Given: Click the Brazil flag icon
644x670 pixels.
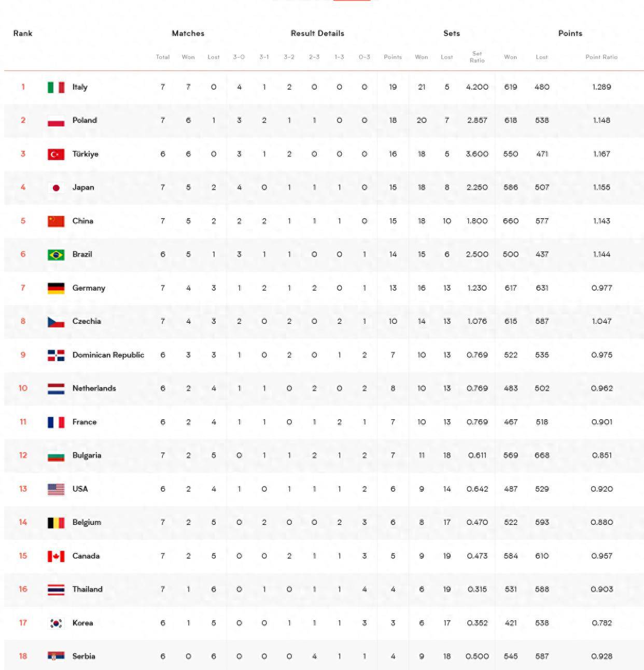Looking at the screenshot, I should (56, 254).
